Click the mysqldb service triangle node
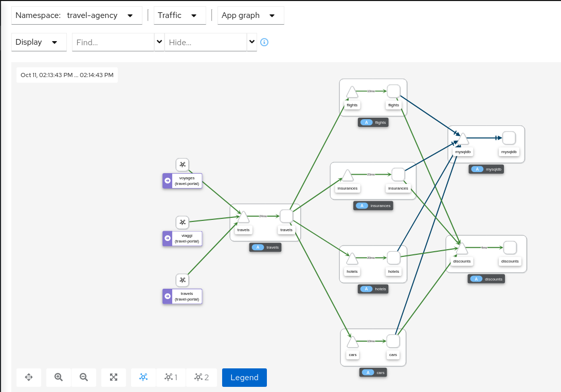 (x=463, y=139)
